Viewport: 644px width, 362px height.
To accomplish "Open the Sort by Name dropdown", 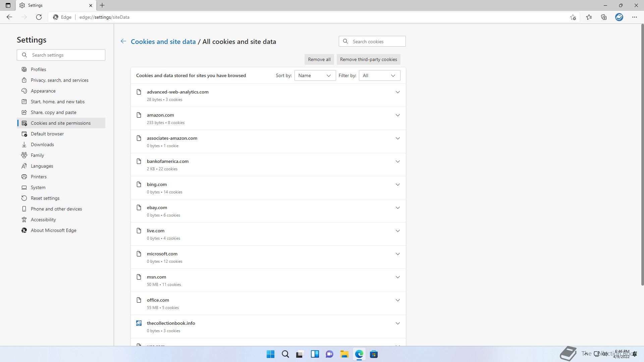I will click(x=315, y=75).
